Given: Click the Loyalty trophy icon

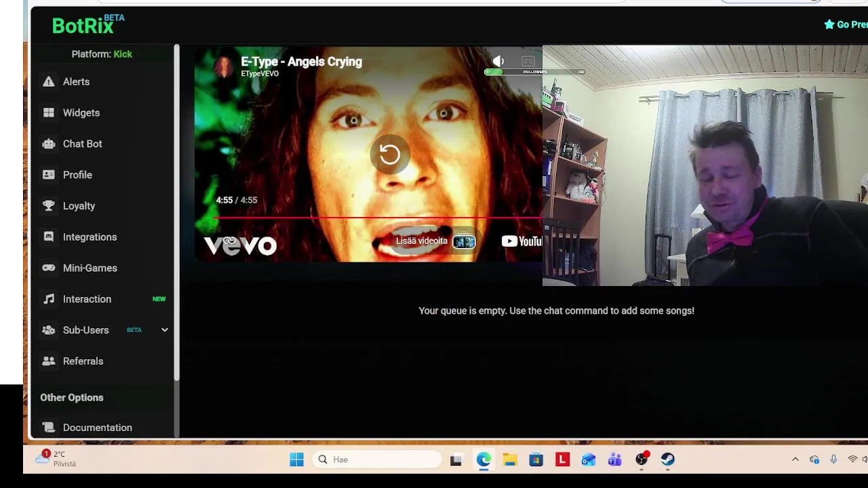Looking at the screenshot, I should pyautogui.click(x=49, y=206).
